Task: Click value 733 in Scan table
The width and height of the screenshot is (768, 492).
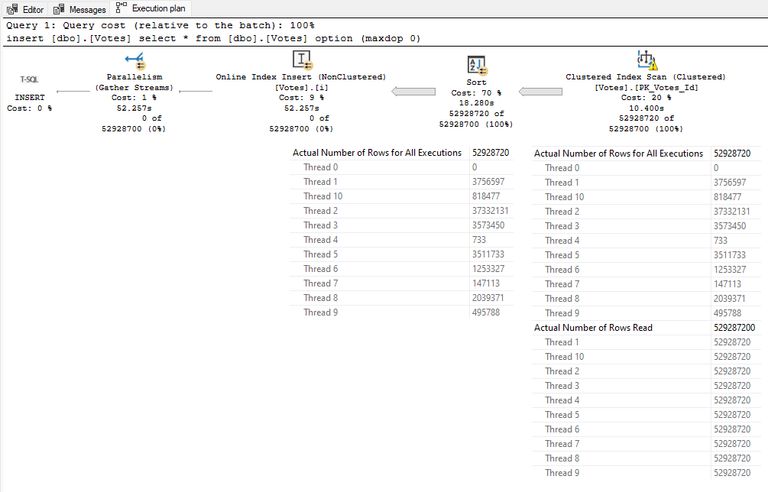Action: (x=720, y=241)
